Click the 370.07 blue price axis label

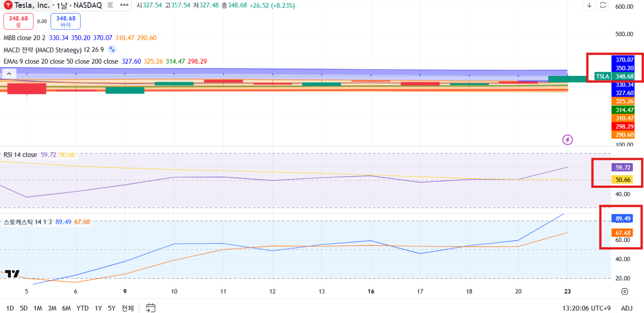click(623, 60)
